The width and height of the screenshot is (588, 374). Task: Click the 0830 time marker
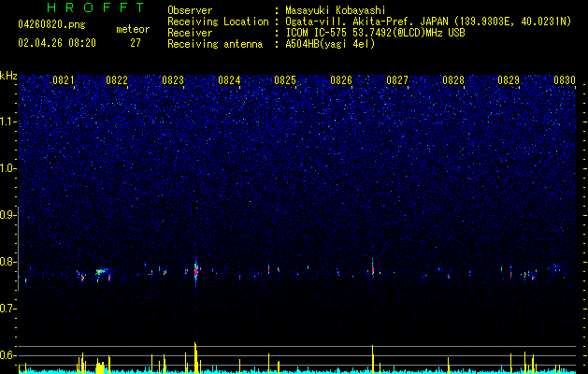[x=565, y=80]
